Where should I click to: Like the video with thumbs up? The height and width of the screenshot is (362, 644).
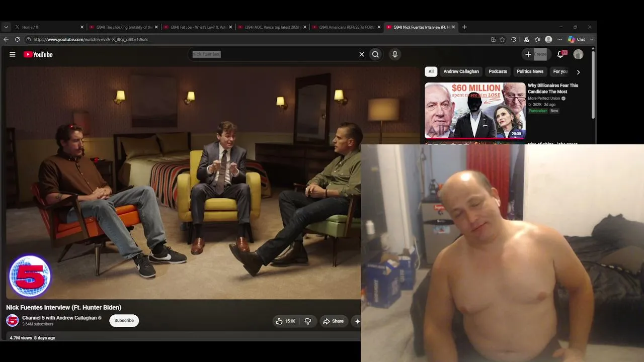coord(285,321)
